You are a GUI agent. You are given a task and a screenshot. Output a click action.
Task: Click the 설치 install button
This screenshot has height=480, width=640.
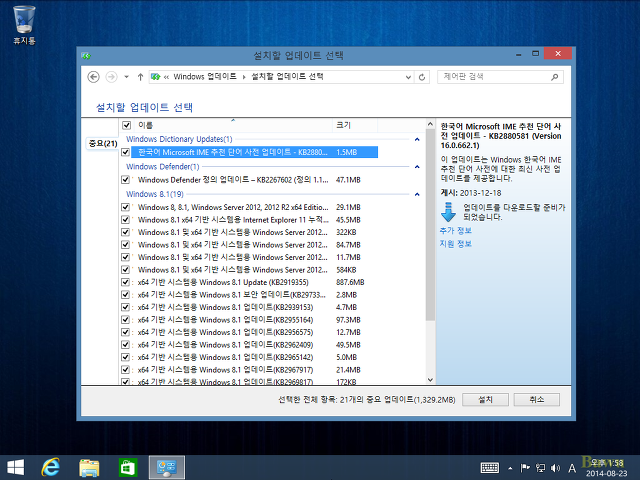[485, 400]
